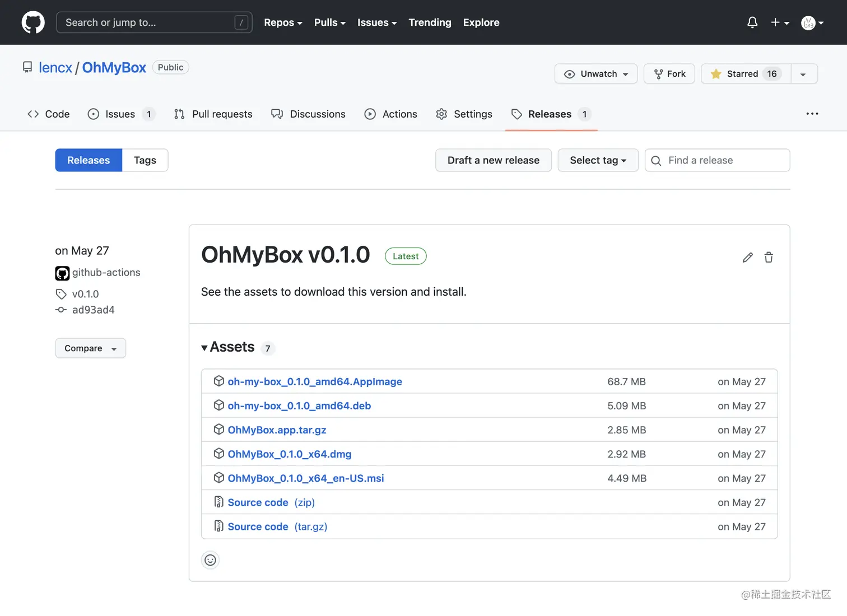Image resolution: width=847 pixels, height=616 pixels.
Task: Click Draft a new release
Action: click(x=494, y=160)
